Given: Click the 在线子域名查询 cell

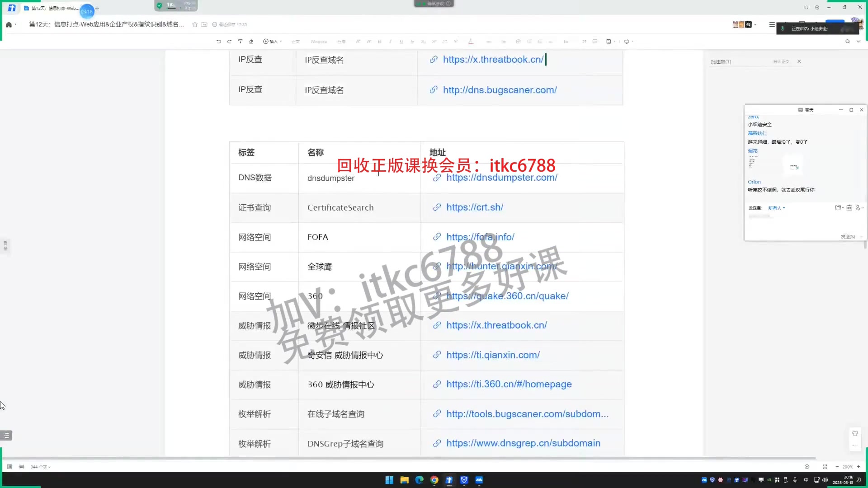Looking at the screenshot, I should pyautogui.click(x=359, y=414).
